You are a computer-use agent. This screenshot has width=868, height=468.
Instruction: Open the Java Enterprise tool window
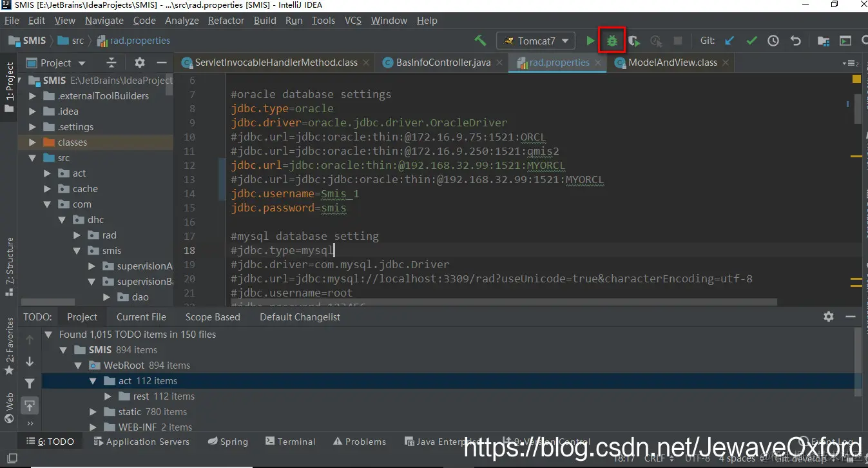pos(445,442)
